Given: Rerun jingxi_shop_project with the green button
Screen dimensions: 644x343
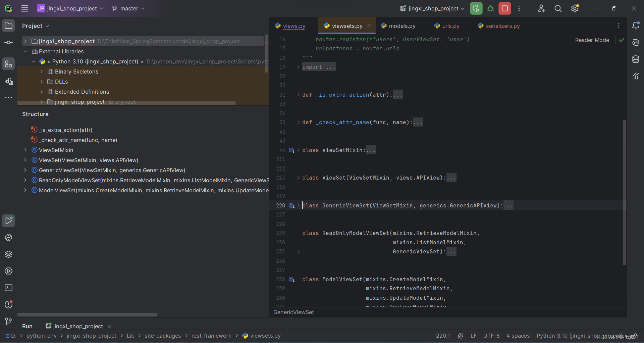Looking at the screenshot, I should (476, 8).
